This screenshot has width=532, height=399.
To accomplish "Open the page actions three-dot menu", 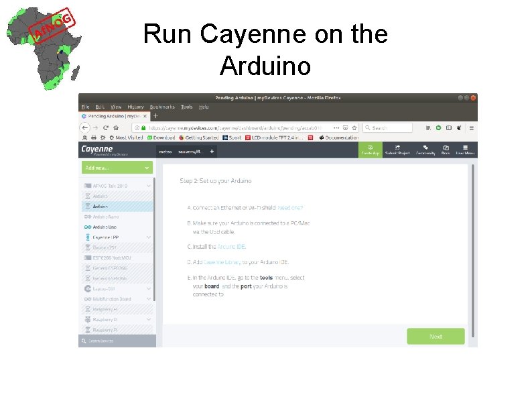I will point(336,127).
